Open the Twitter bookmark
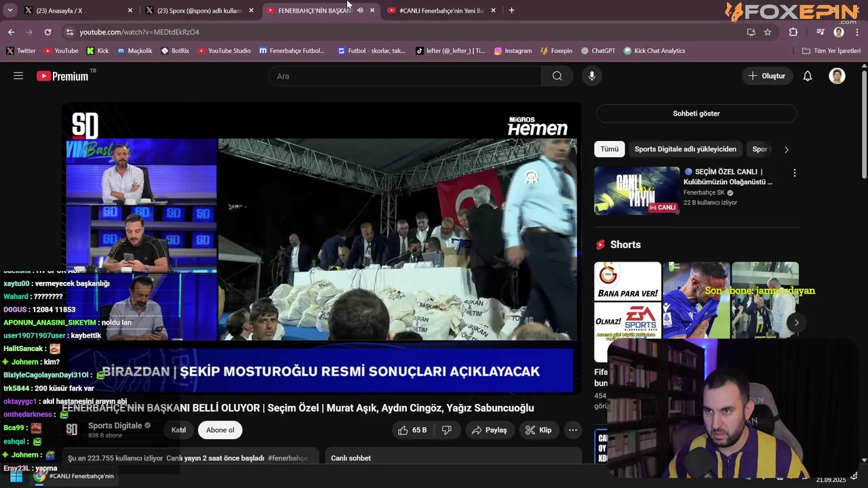The image size is (868, 488). pyautogui.click(x=20, y=51)
